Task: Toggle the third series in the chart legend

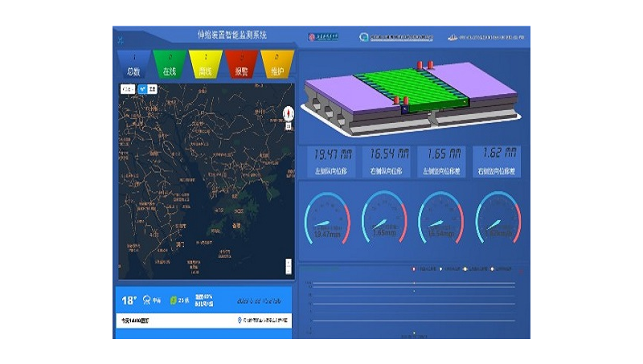Action: (475, 269)
